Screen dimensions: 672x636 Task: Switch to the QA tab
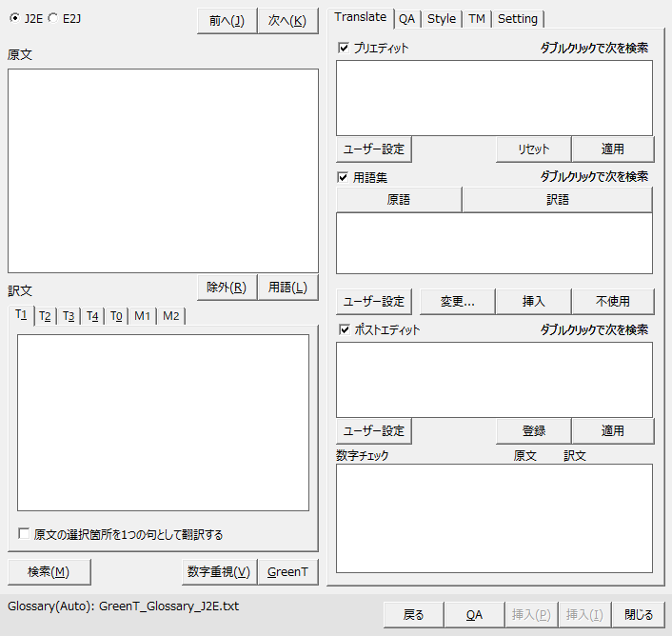(x=406, y=18)
